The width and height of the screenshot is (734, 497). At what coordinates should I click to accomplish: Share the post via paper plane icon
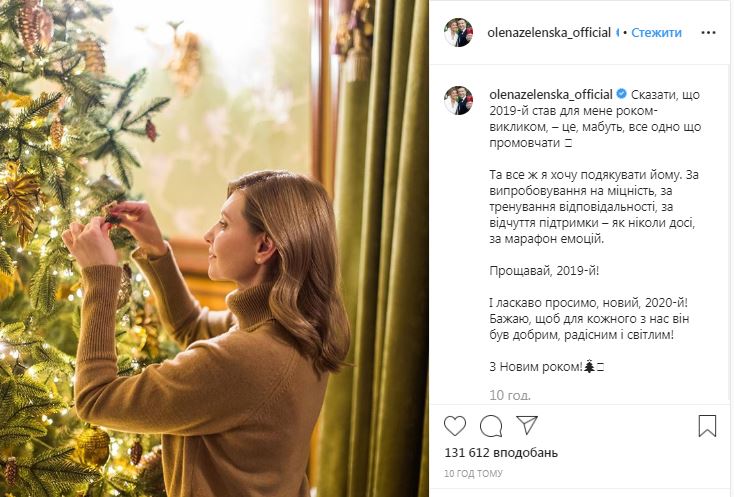[x=527, y=425]
